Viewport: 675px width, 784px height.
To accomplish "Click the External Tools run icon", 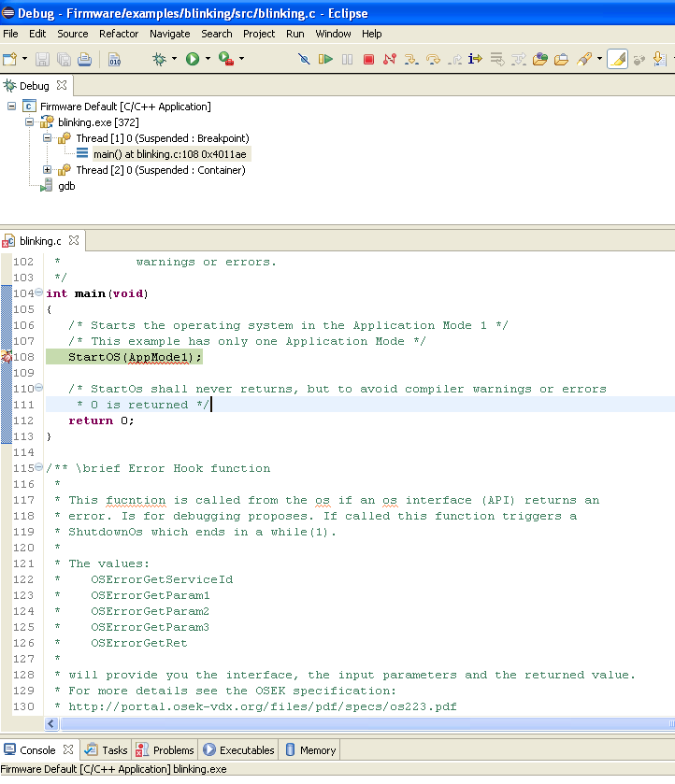I will tap(226, 60).
